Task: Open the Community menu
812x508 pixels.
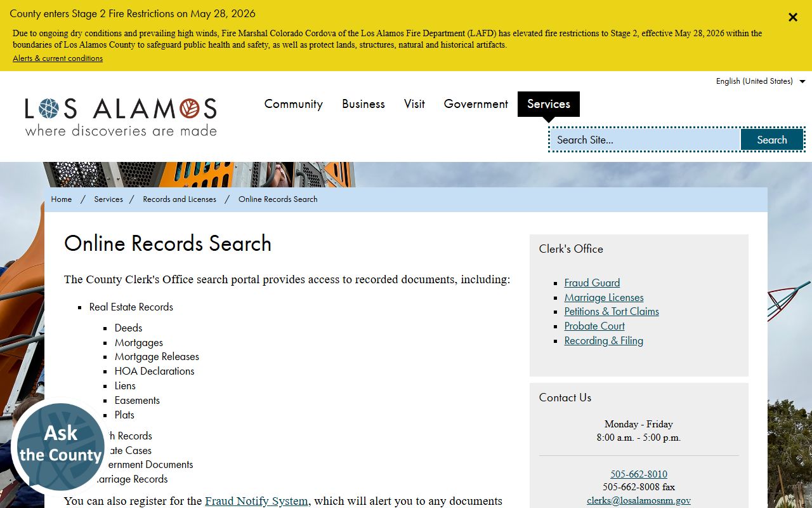Action: 294,104
